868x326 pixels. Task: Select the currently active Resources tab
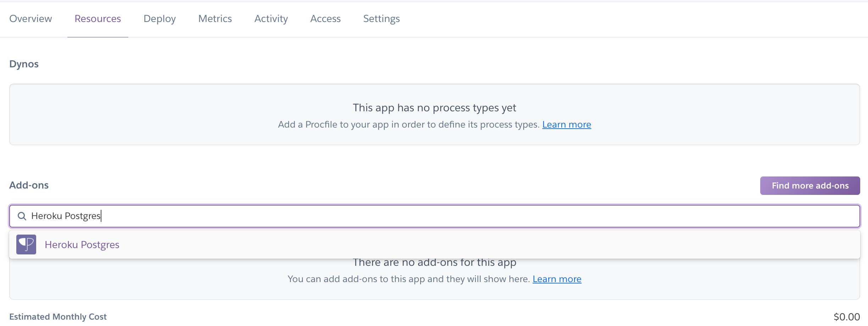[97, 18]
